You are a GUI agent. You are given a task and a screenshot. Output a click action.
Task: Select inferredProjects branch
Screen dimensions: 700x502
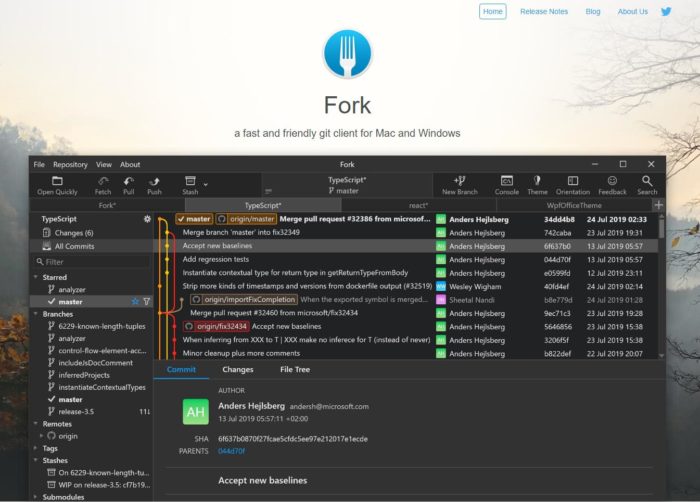92,375
